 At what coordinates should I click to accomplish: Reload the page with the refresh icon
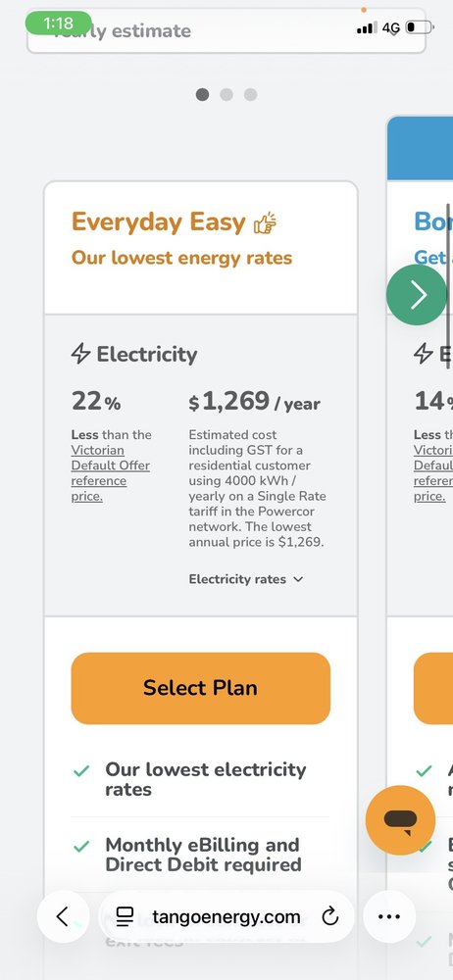(330, 917)
